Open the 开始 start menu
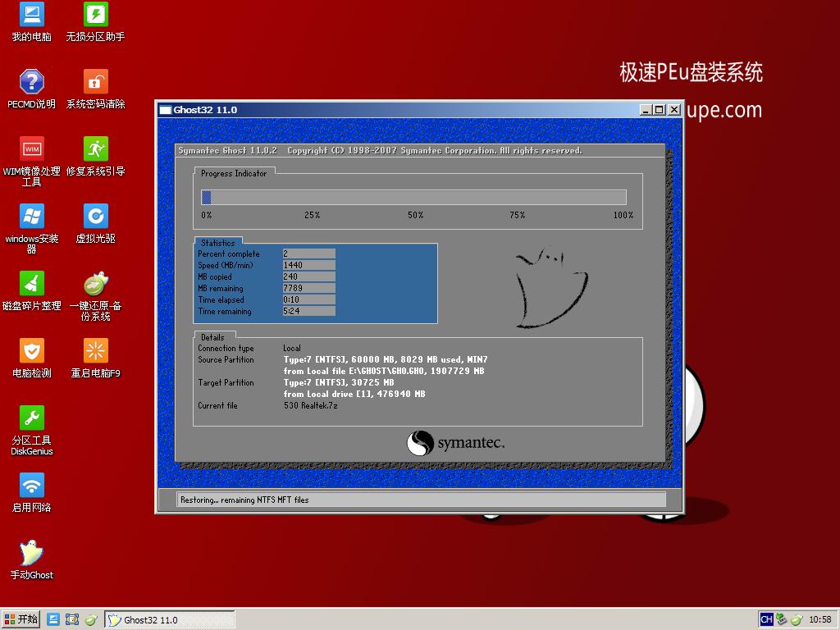This screenshot has height=630, width=840. [21, 619]
